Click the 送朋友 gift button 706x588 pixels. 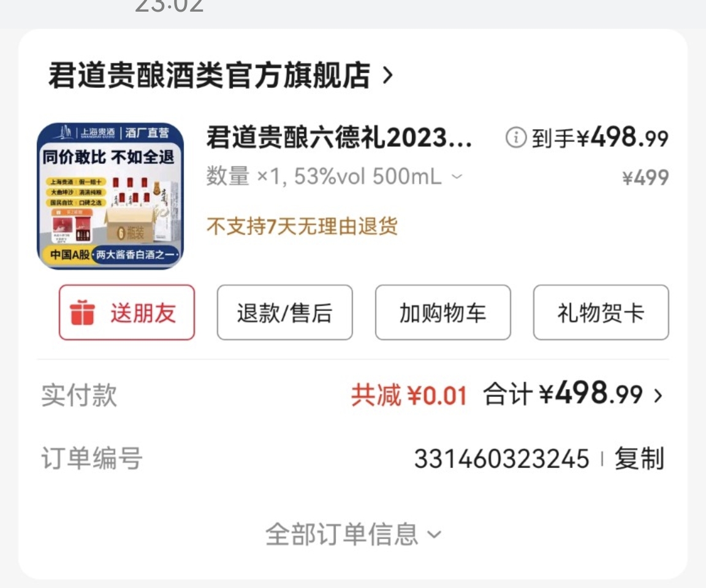(126, 312)
